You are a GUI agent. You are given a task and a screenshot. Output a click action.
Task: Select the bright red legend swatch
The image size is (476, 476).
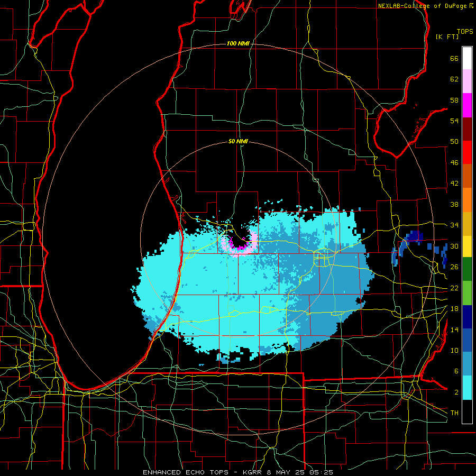467,152
